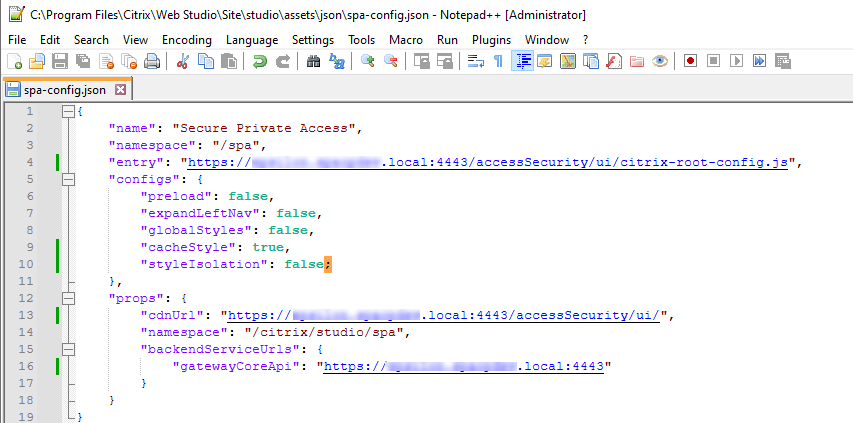Collapse the "configs" block fold marker
Image resolution: width=853 pixels, height=423 pixels.
click(x=68, y=179)
